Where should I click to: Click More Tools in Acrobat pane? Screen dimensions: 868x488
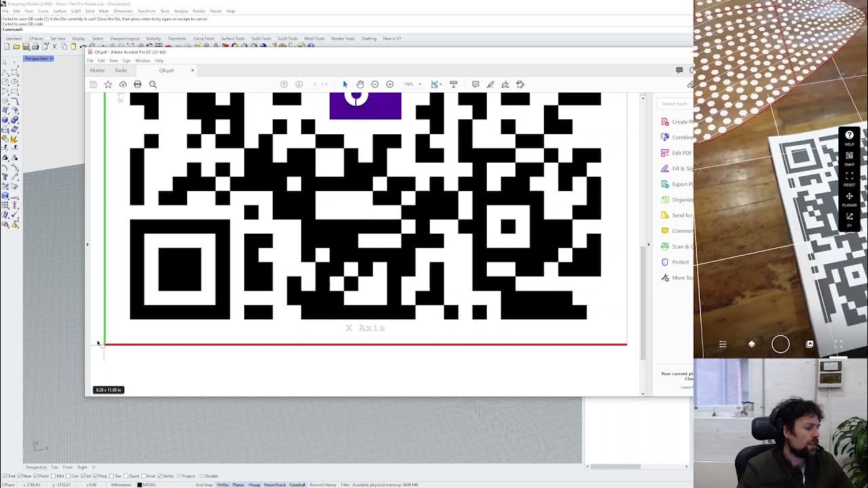677,277
